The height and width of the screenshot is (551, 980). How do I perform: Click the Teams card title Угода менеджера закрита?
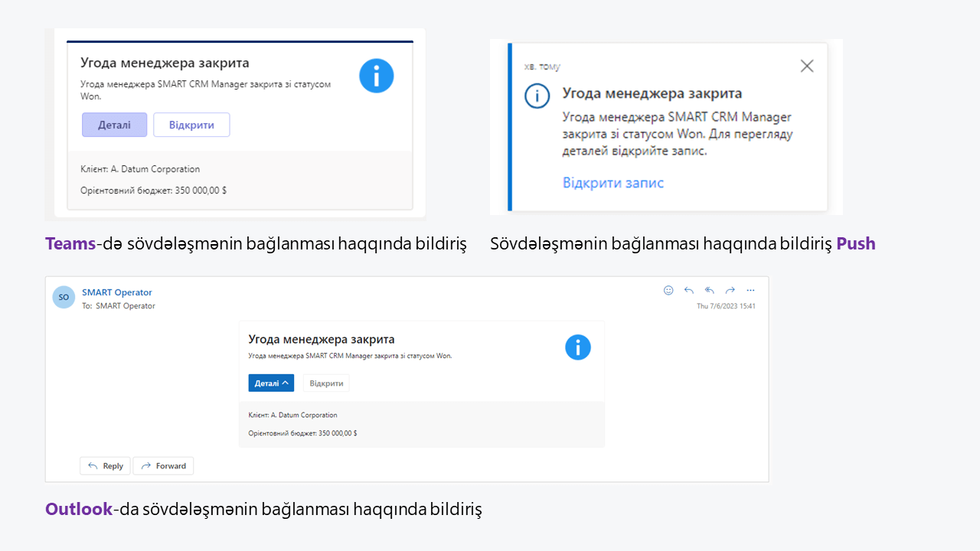(x=165, y=63)
